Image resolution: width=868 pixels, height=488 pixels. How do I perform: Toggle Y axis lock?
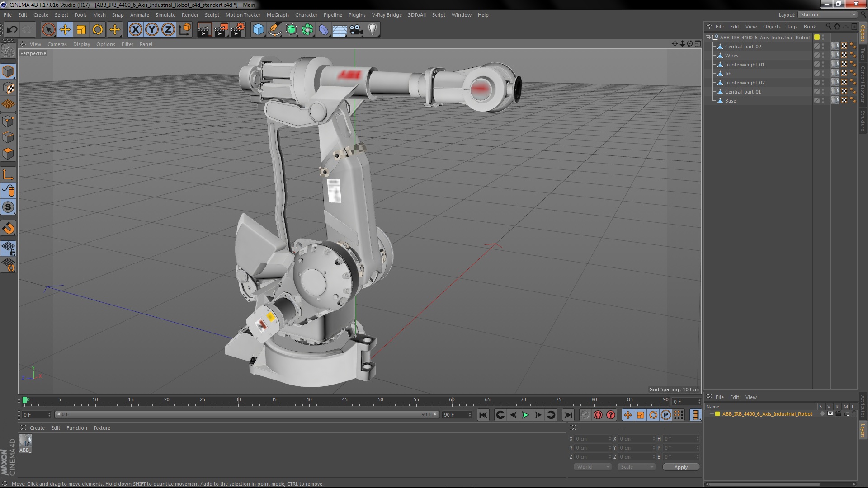152,30
